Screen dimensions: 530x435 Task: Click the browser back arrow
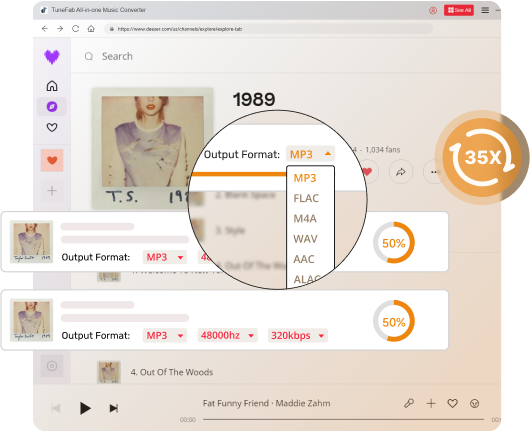pyautogui.click(x=45, y=29)
